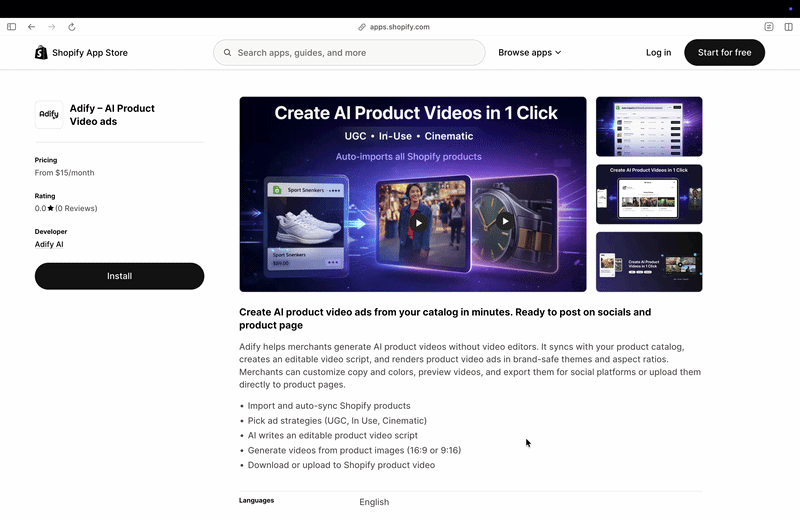Click the search magnifier icon
This screenshot has width=800, height=520.
coord(228,53)
